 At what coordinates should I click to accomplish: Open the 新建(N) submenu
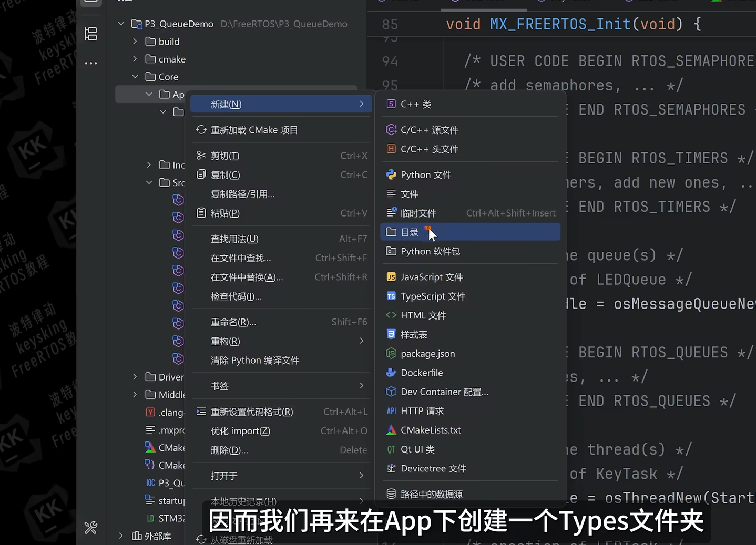(x=281, y=104)
